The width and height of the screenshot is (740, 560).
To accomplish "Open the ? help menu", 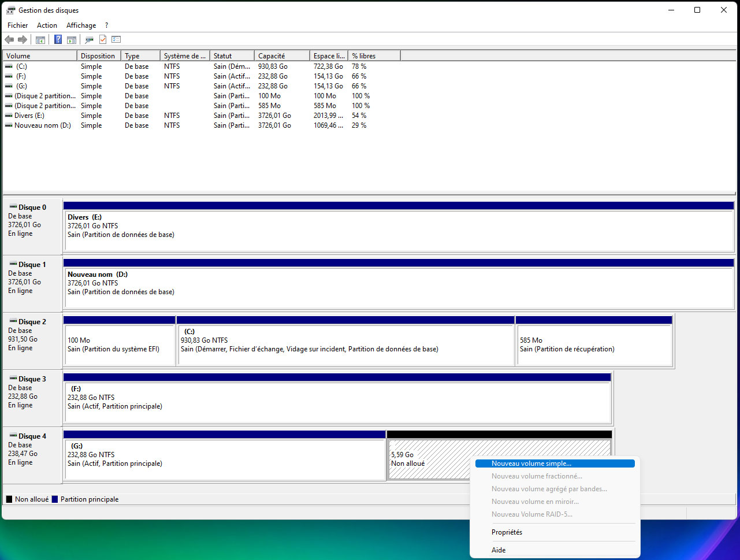I will [x=106, y=25].
